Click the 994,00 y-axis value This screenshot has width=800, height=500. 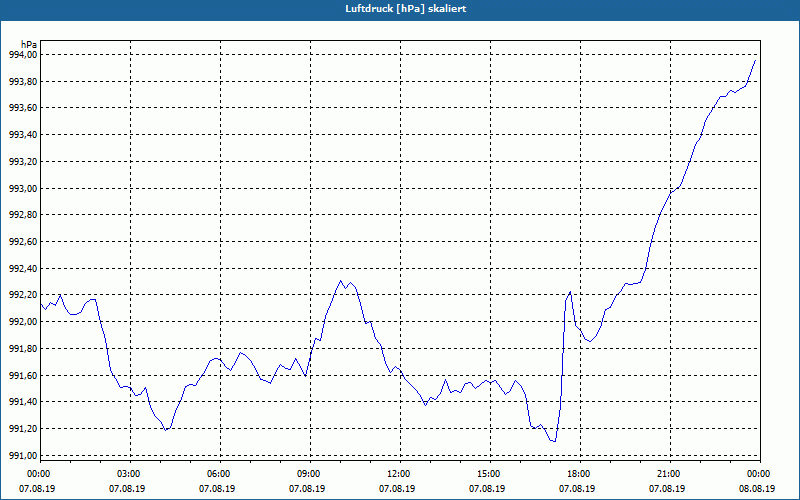(x=23, y=55)
